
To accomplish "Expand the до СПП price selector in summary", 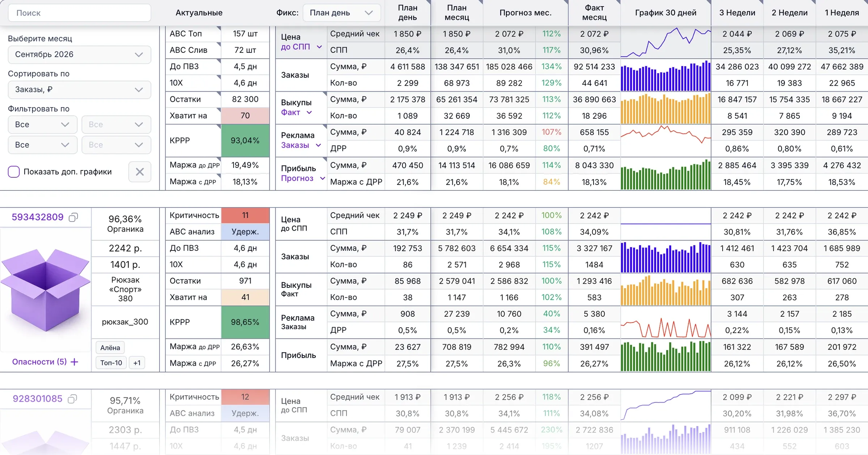I will [301, 47].
